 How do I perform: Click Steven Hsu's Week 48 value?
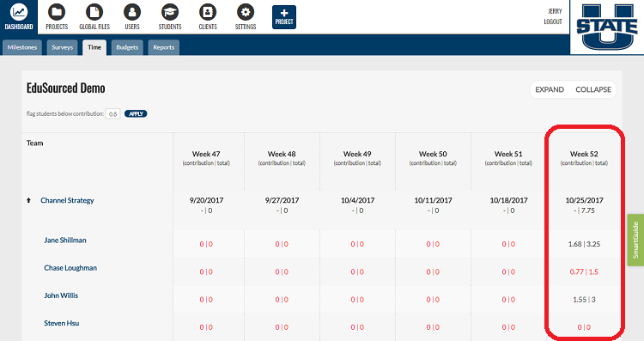[282, 327]
